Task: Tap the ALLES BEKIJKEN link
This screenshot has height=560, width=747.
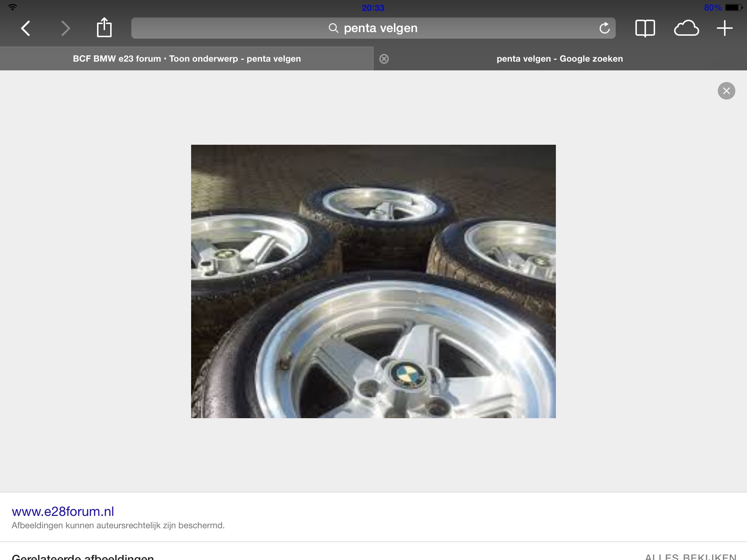Action: click(690, 557)
